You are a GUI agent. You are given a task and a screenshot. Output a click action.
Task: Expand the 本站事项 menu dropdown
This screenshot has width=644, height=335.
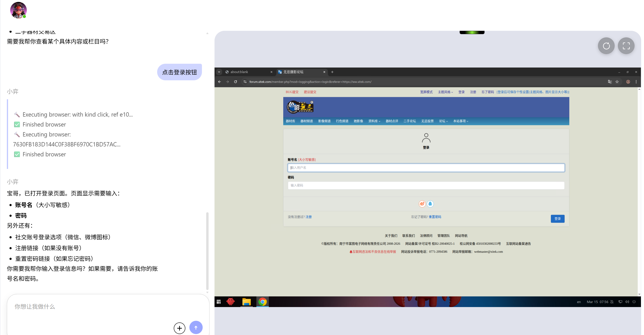click(461, 121)
